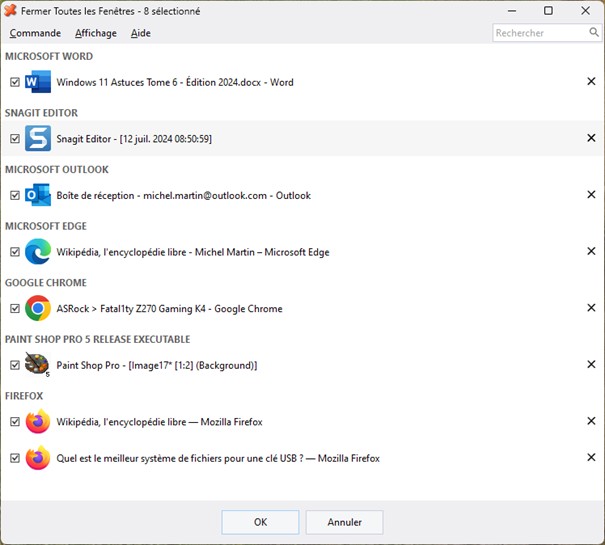The image size is (605, 545).
Task: Click the Outlook inbox icon
Action: click(x=38, y=195)
